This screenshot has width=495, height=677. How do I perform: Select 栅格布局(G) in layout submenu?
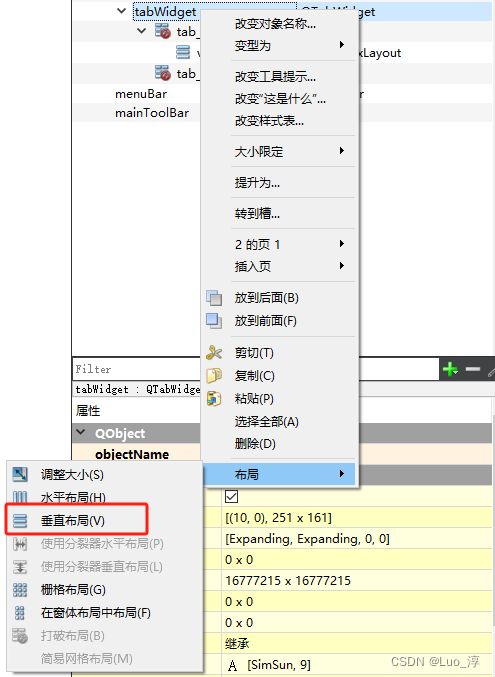tap(73, 589)
